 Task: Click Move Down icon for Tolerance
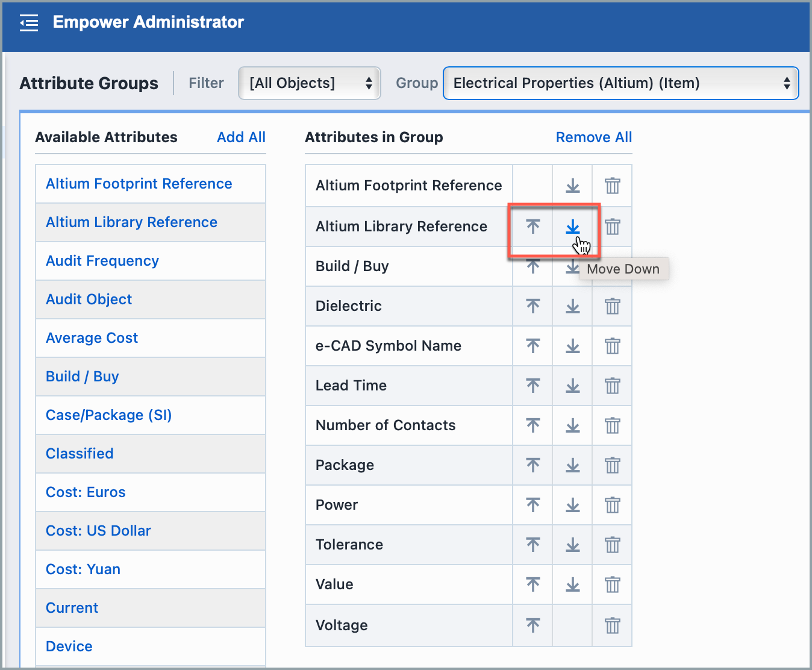tap(572, 545)
